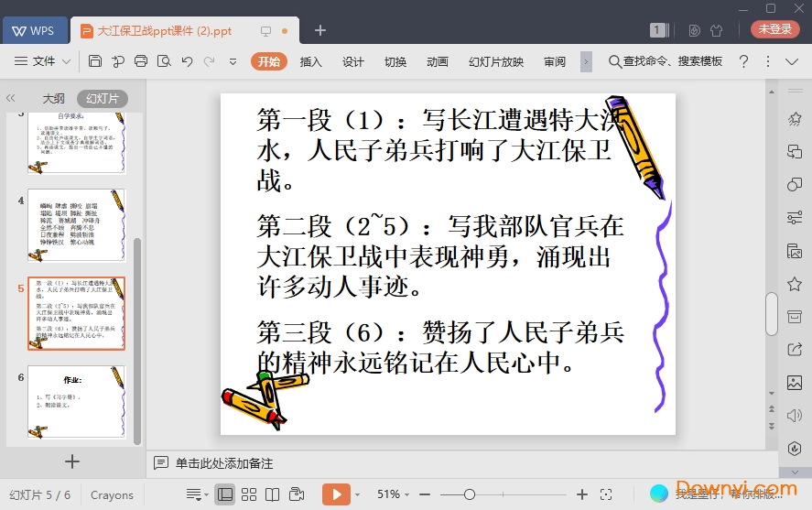Image resolution: width=812 pixels, height=510 pixels.
Task: Expand the 文件 menu dropdown arrow
Action: 67,61
